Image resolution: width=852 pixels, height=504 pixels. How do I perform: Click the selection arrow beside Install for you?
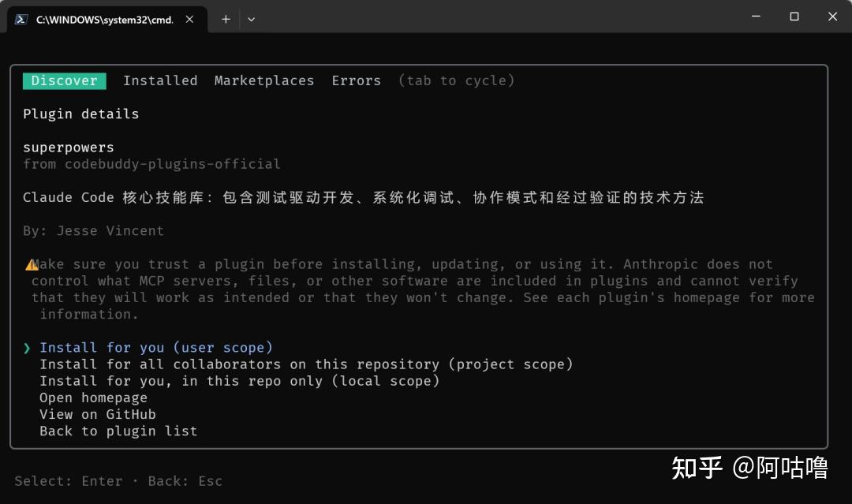coord(27,348)
